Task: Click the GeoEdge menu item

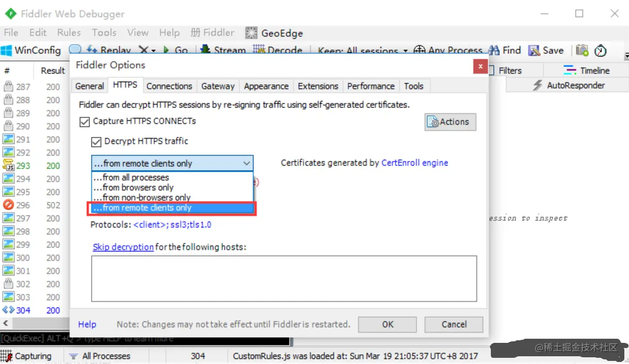Action: (274, 33)
